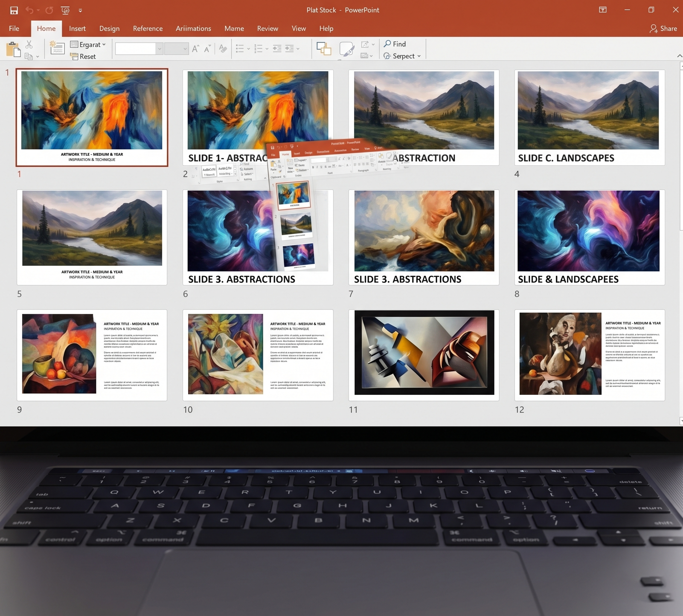The height and width of the screenshot is (616, 683).
Task: Click Decrease Indent icon
Action: (x=277, y=49)
